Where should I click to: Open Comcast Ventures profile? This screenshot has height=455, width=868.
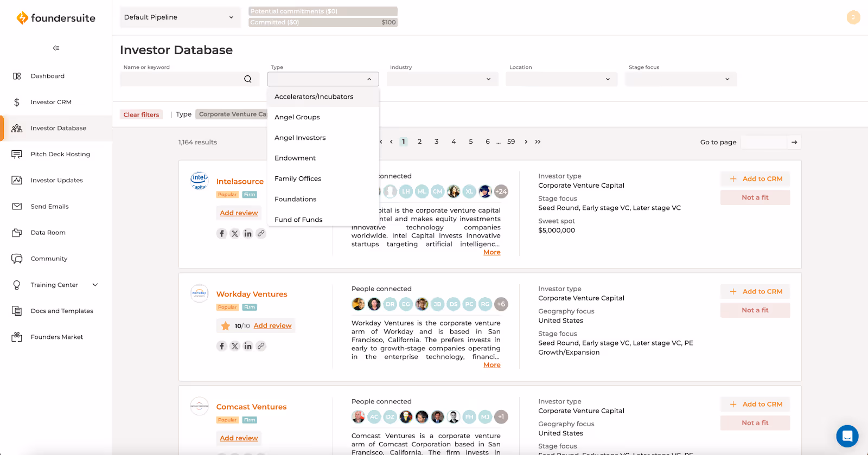(x=251, y=407)
